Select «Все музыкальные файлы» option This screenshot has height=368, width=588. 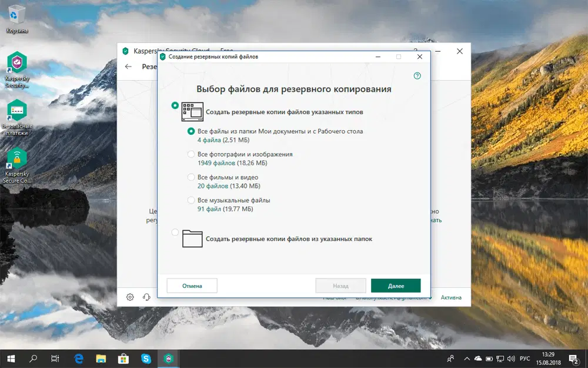pyautogui.click(x=191, y=200)
